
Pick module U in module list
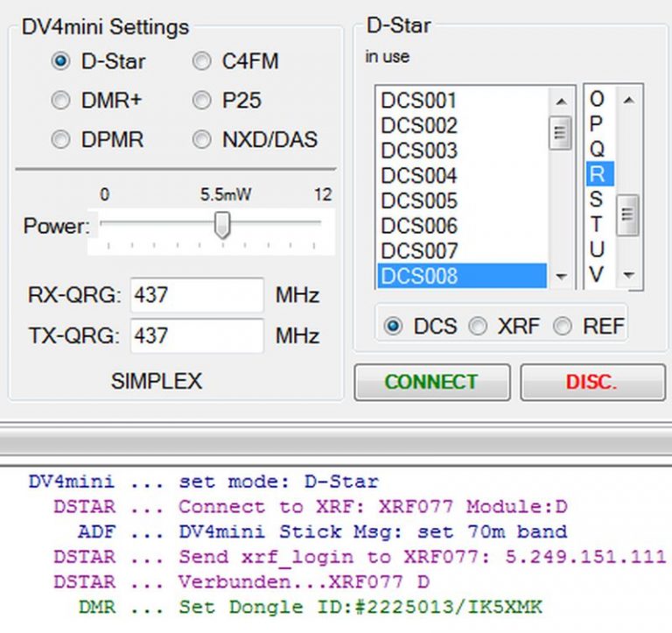click(x=599, y=250)
